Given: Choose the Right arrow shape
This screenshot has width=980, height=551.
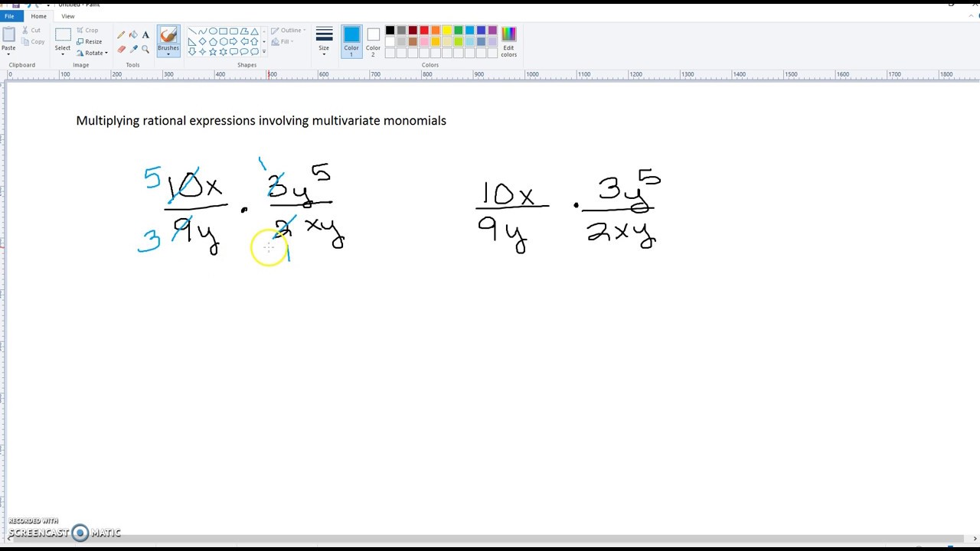Looking at the screenshot, I should [234, 41].
